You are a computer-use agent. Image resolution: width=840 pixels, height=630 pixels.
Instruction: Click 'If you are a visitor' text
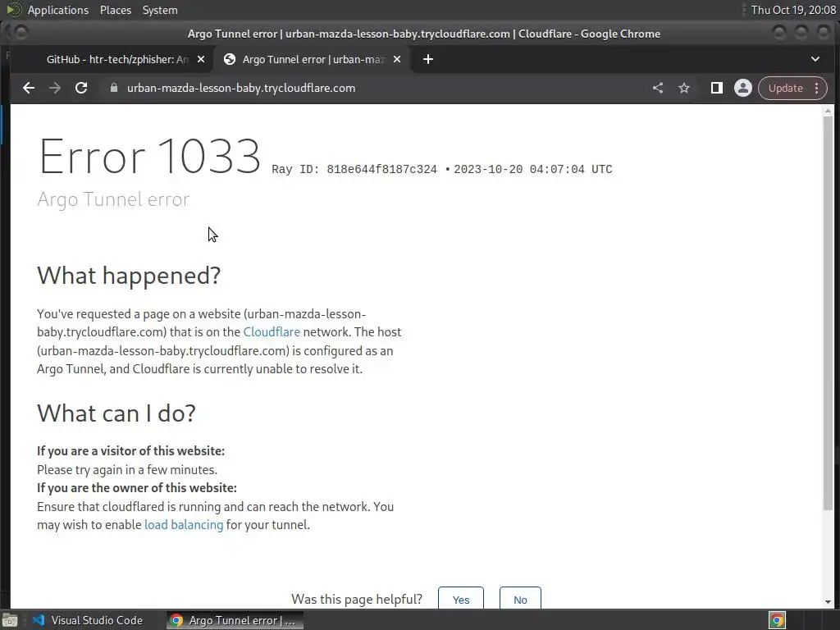click(130, 451)
